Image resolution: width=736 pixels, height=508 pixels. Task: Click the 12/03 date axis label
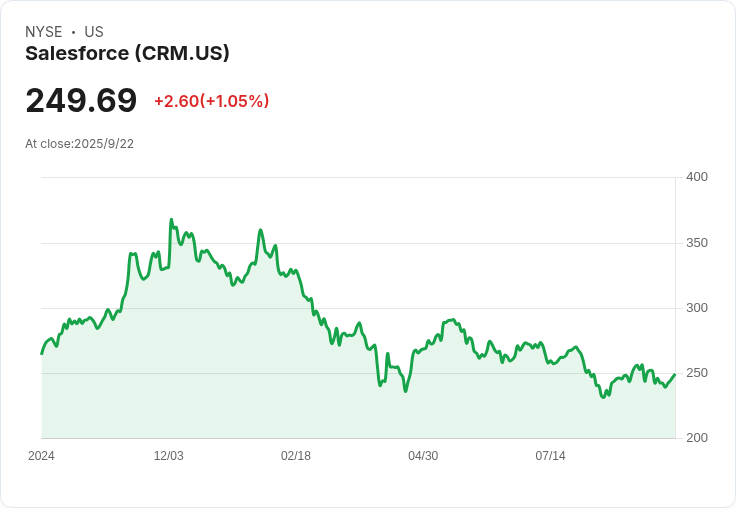[169, 456]
